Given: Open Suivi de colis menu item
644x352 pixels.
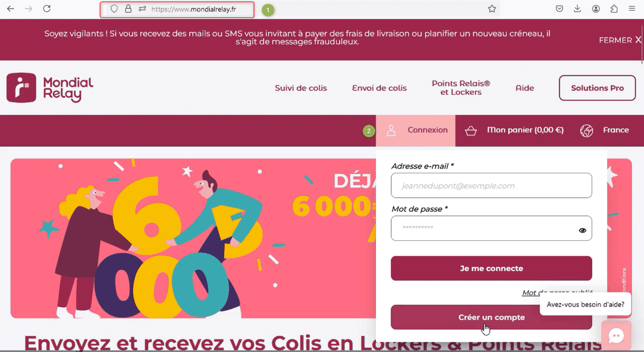Looking at the screenshot, I should click(301, 88).
